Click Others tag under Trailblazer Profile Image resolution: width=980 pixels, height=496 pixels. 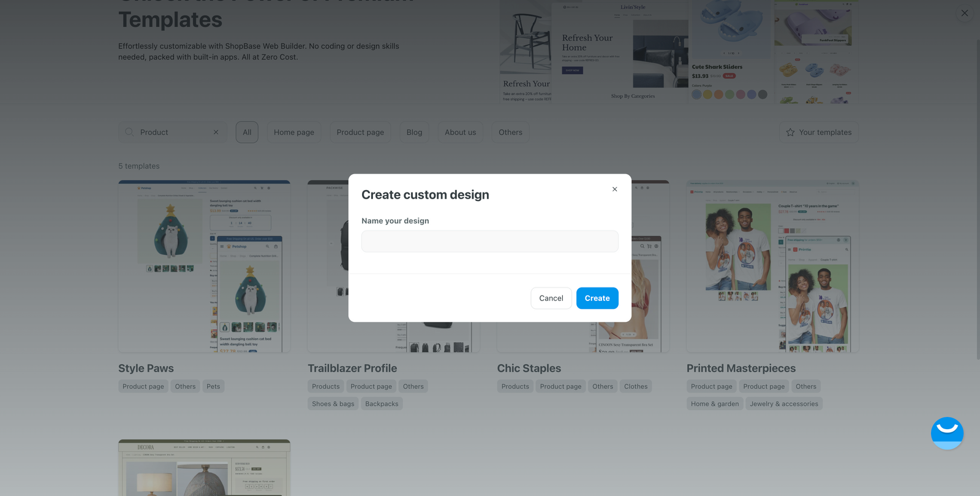[x=413, y=386]
